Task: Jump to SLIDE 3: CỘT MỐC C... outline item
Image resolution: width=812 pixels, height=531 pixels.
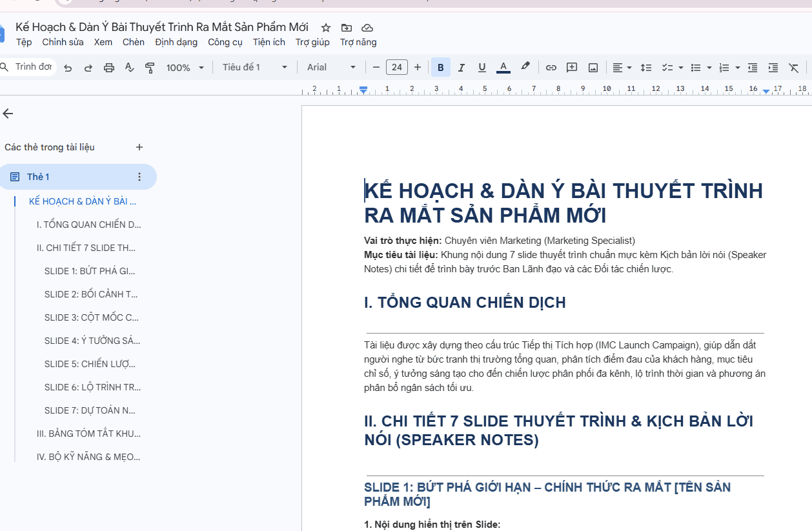Action: pyautogui.click(x=92, y=317)
